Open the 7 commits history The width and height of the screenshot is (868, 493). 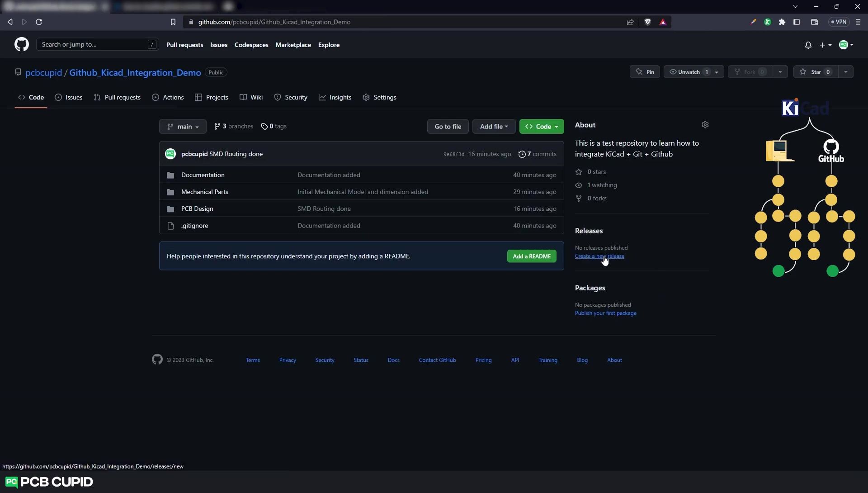[538, 154]
